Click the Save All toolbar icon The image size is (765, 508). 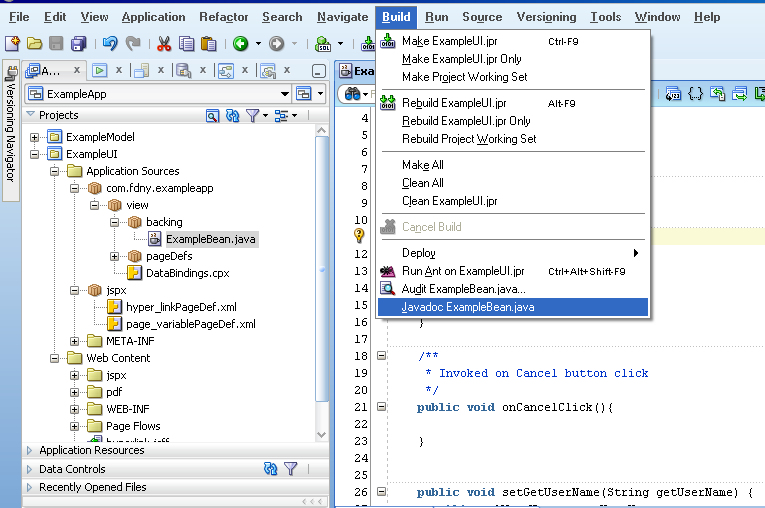click(x=78, y=43)
